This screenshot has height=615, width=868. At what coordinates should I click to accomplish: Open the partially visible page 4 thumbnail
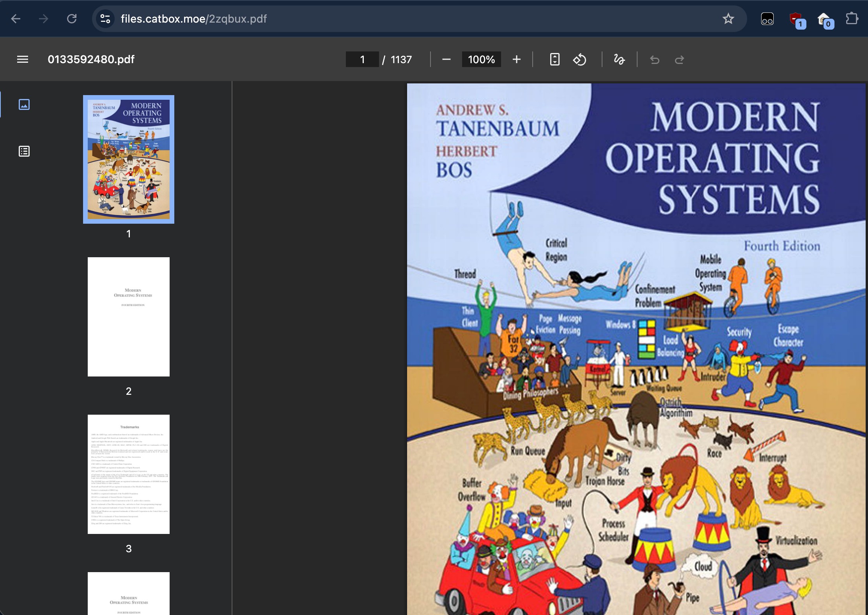click(x=129, y=594)
